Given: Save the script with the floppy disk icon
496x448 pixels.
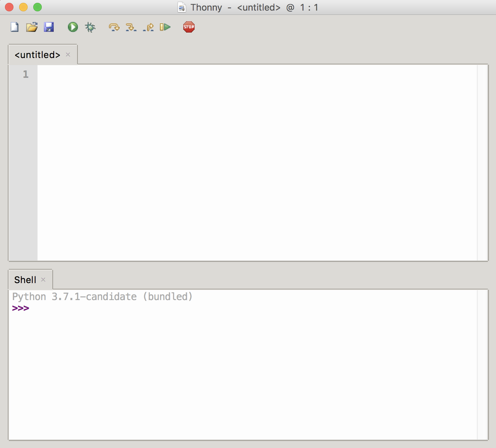Looking at the screenshot, I should click(49, 27).
